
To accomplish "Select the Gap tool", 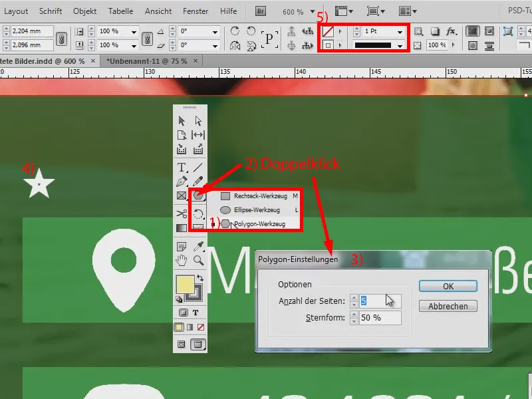I will (x=198, y=135).
